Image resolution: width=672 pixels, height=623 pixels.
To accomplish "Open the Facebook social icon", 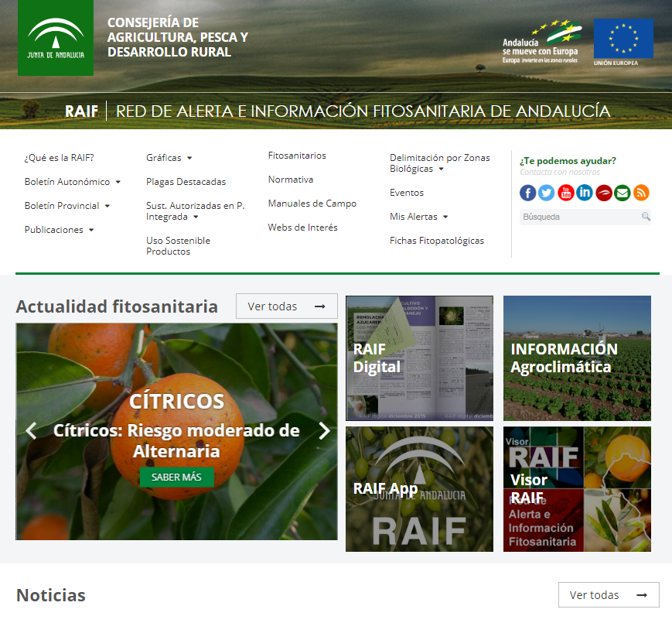I will coord(528,193).
